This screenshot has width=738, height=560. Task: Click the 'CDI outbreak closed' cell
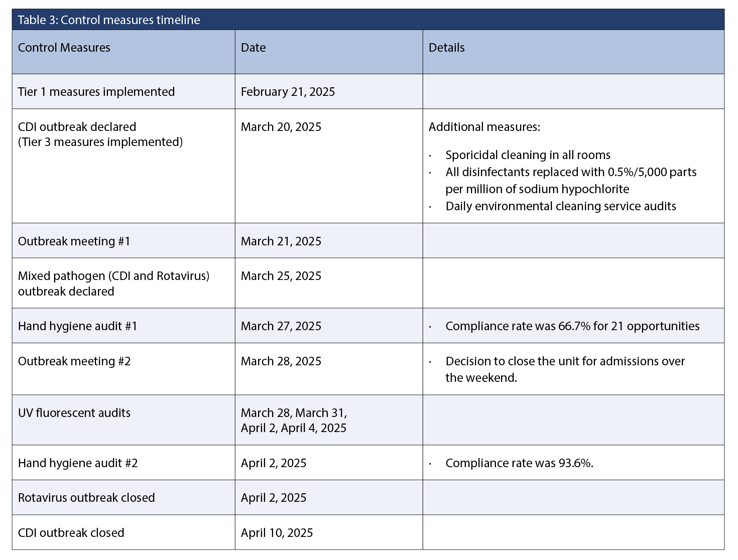pyautogui.click(x=71, y=533)
